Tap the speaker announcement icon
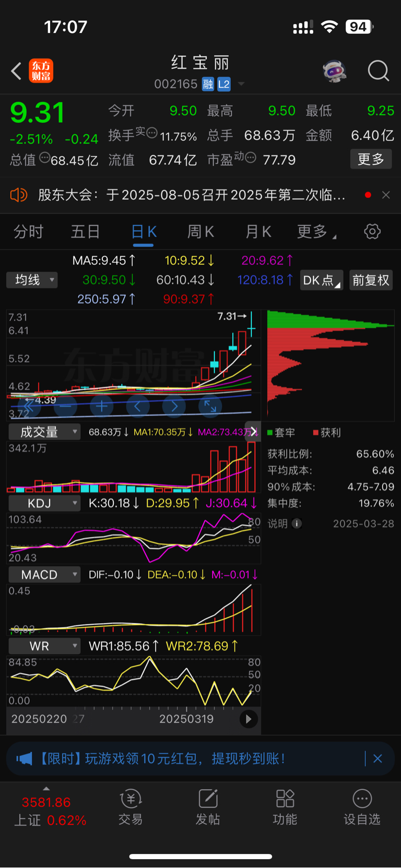 [x=18, y=195]
